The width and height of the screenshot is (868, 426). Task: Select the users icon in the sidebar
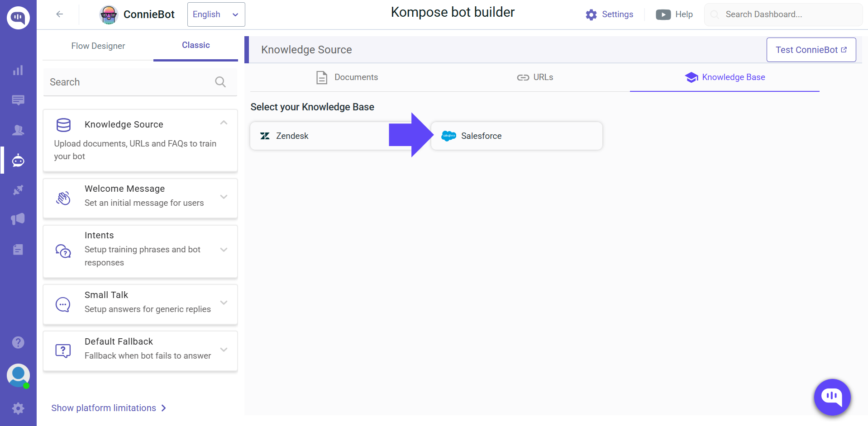pos(18,130)
